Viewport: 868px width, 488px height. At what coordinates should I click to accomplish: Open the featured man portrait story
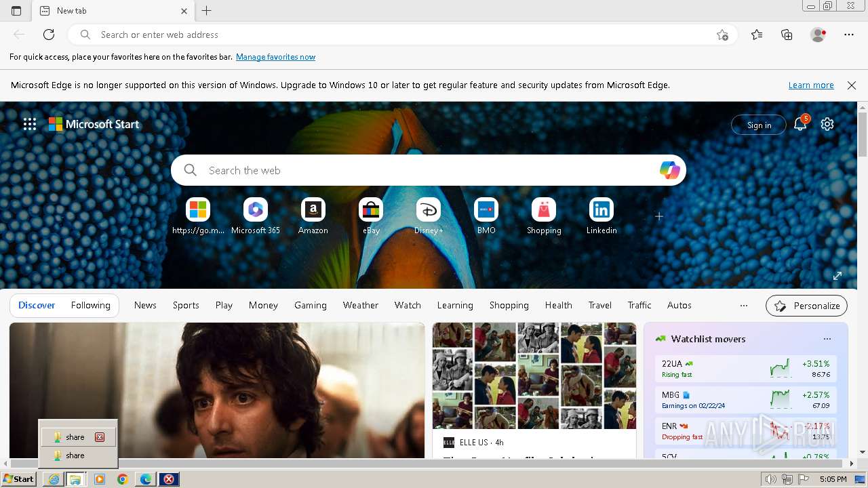coord(217,390)
